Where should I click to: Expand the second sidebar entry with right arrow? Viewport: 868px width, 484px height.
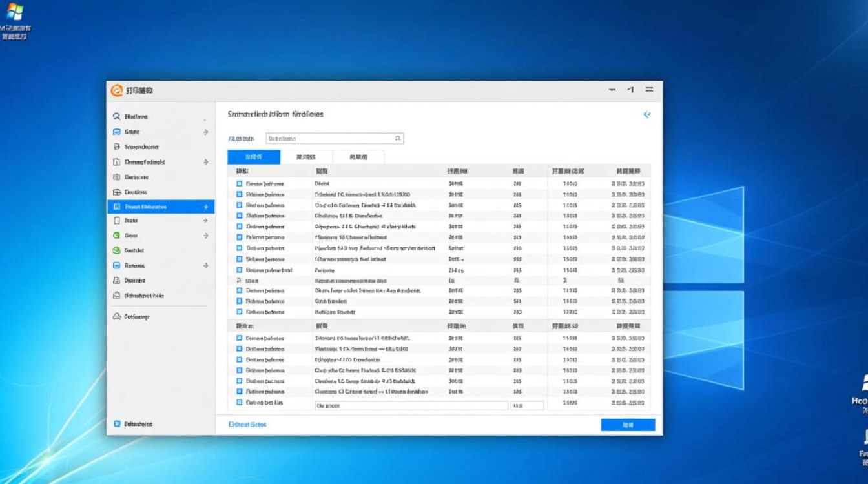point(205,131)
